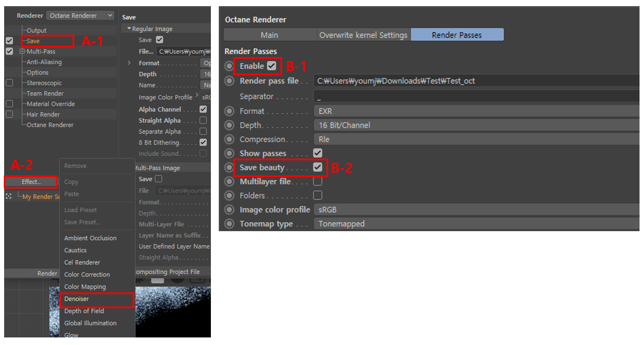The image size is (644, 345).
Task: Add the Cel Renderer effect
Action: 82,262
